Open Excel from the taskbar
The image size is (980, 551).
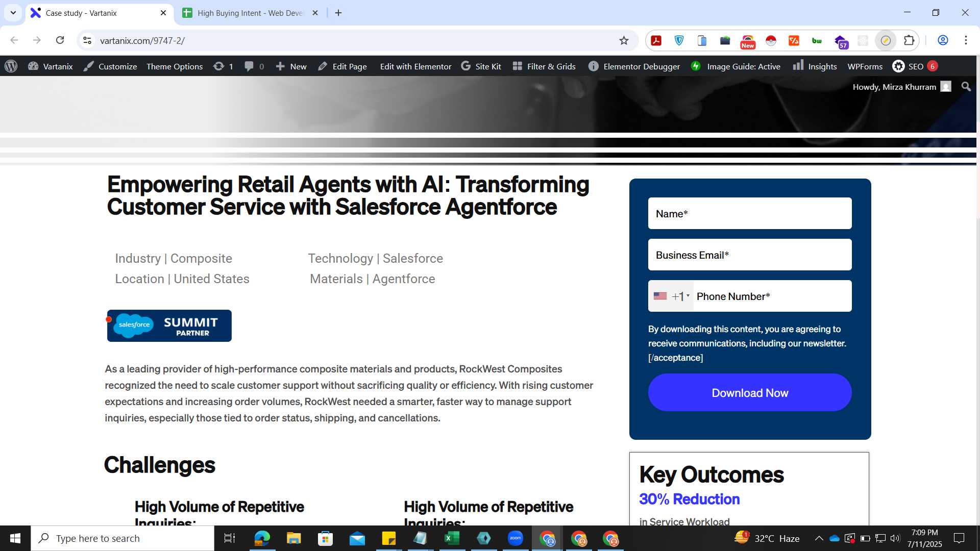click(x=452, y=538)
